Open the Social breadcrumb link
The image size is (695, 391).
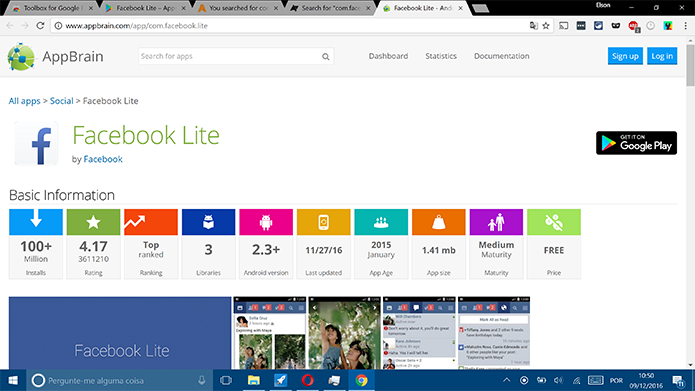click(62, 101)
